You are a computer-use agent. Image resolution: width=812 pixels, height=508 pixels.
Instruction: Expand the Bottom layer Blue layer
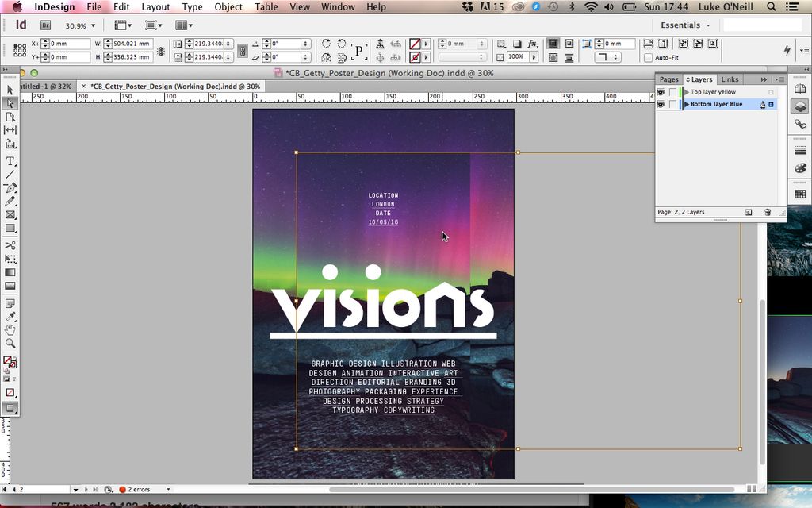[x=687, y=104]
